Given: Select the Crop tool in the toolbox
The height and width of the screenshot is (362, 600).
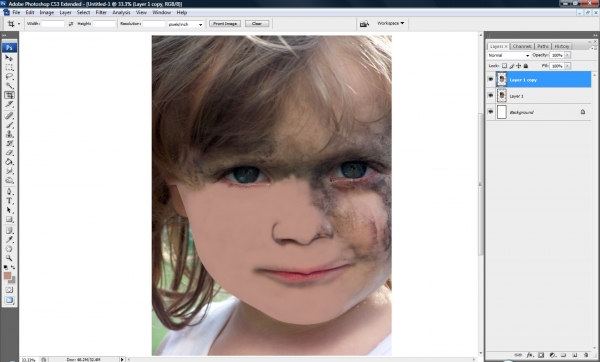Looking at the screenshot, I should point(9,95).
